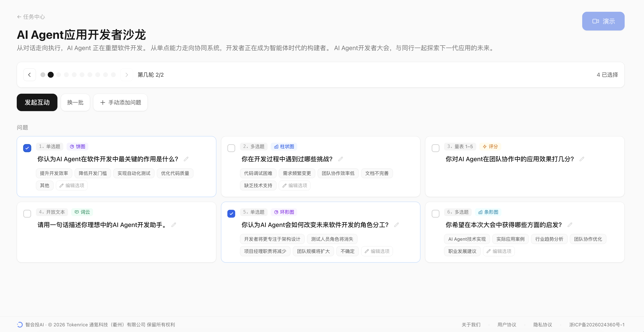Screen dimensions: 644x332
Task: Click option 开发者将更专注于架构设计
Action: click(272, 239)
